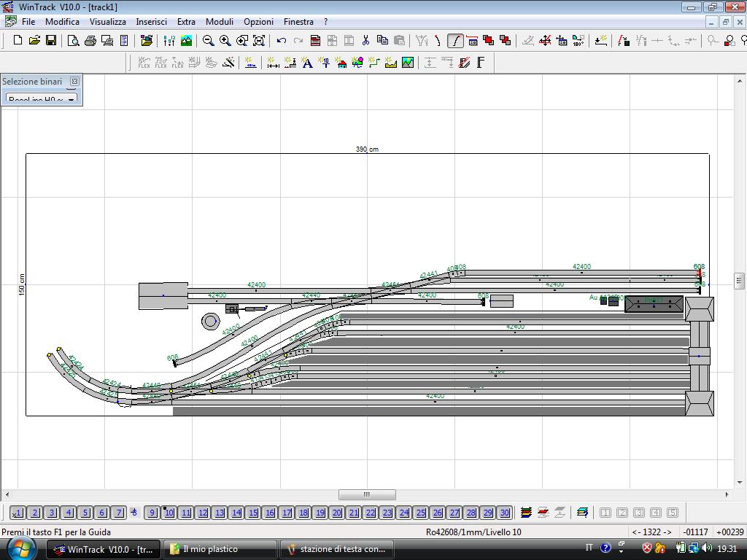
Task: Click the horizontal scrollbar thumb
Action: coord(367,494)
